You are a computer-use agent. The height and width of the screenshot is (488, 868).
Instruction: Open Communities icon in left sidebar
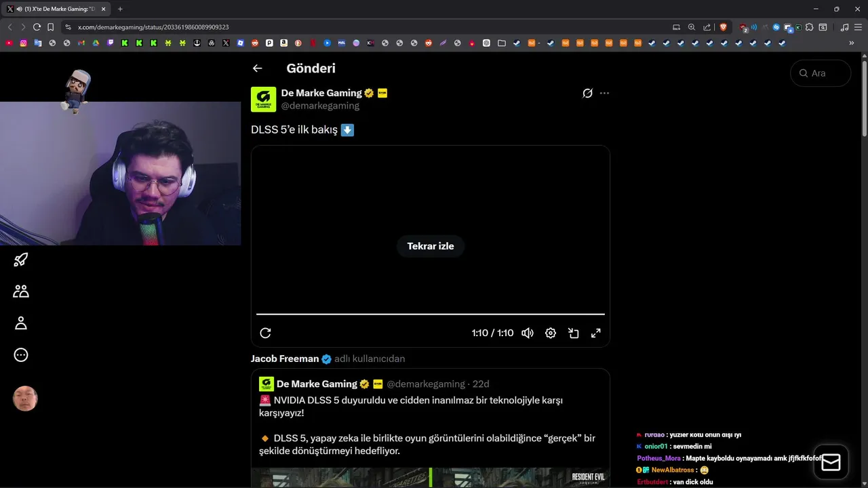coord(21,291)
